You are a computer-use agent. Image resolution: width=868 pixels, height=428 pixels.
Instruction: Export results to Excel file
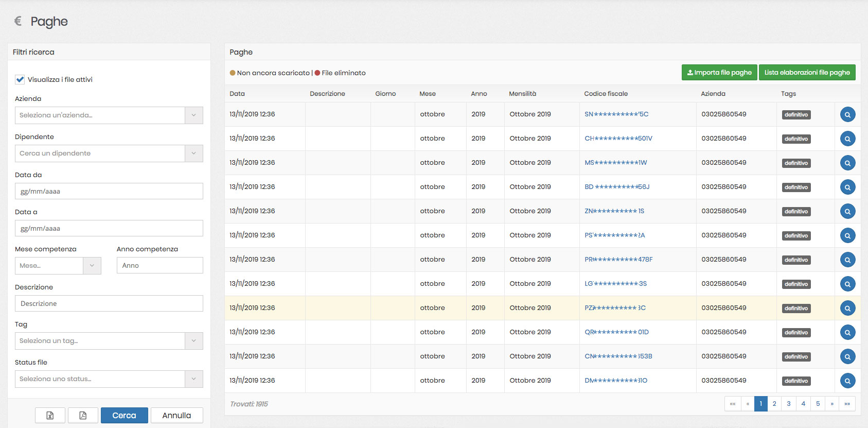[50, 415]
